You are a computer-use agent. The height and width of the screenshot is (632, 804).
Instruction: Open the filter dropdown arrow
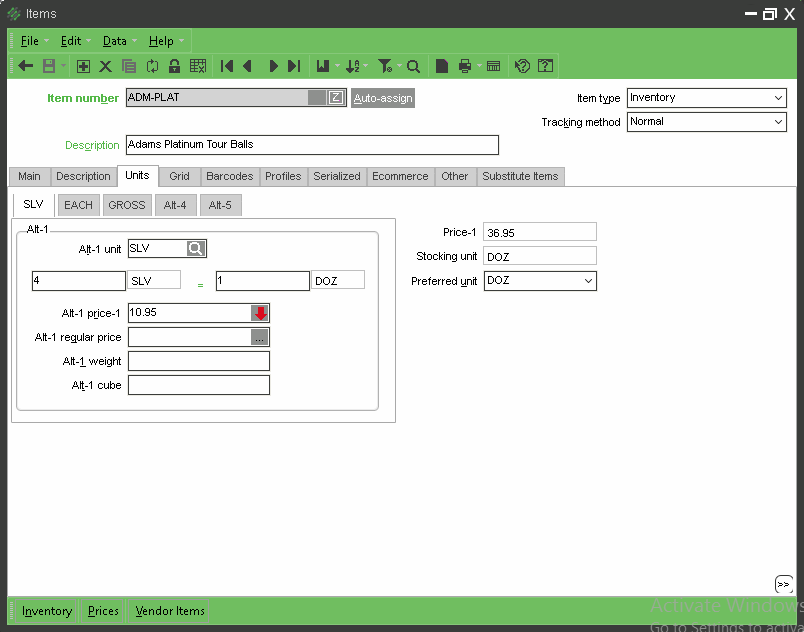pos(399,66)
